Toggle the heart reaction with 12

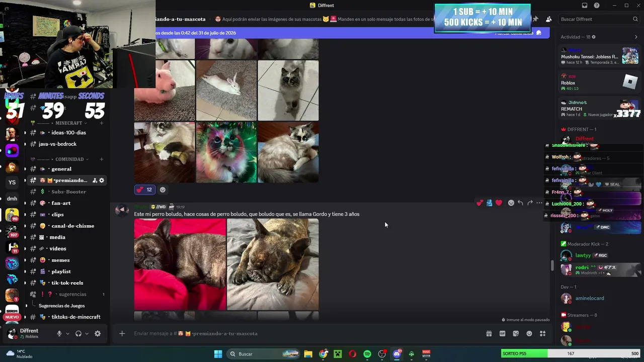click(144, 190)
